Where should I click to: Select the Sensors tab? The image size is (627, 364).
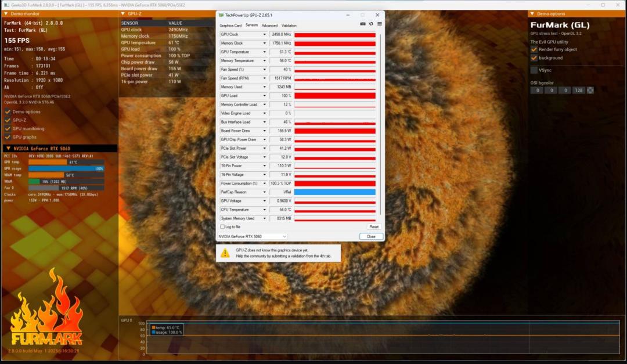251,25
